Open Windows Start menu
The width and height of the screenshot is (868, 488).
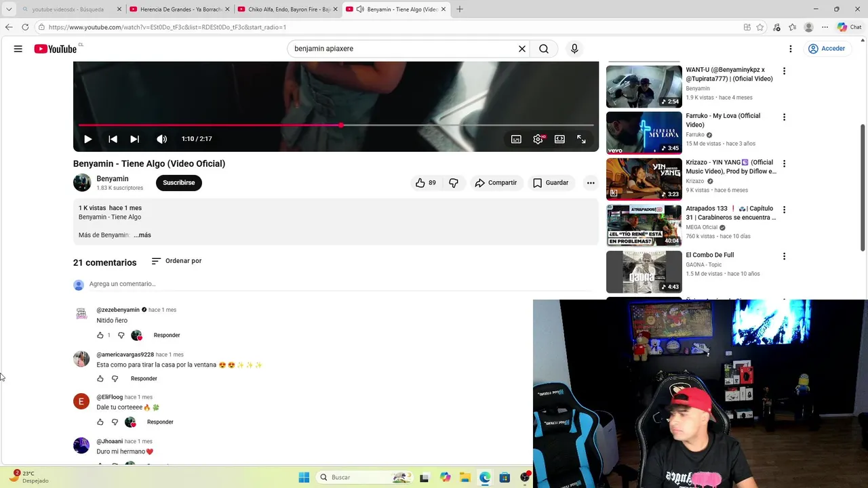[304, 477]
